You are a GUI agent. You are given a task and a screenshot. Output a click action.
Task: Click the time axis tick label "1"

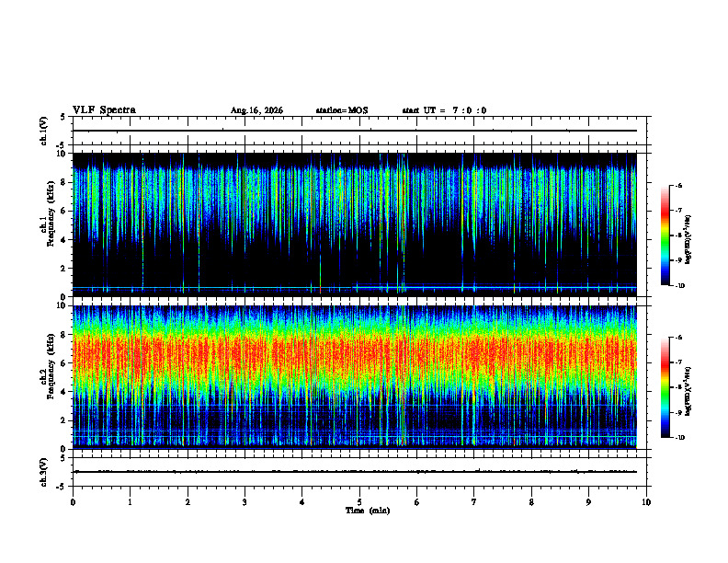pos(131,502)
